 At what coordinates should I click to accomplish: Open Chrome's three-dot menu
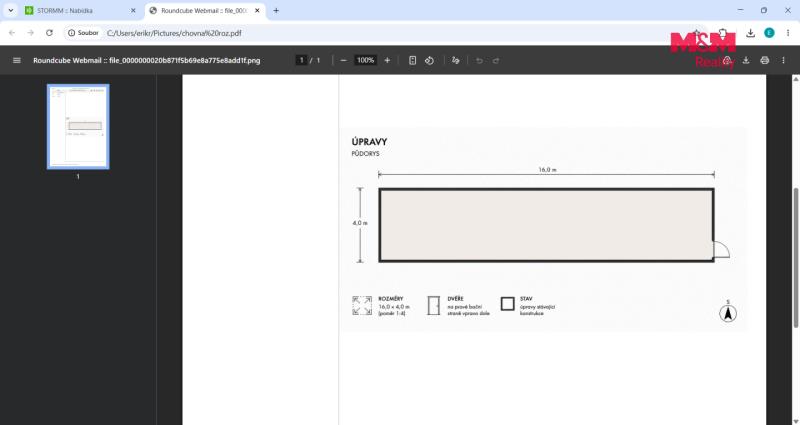(788, 33)
